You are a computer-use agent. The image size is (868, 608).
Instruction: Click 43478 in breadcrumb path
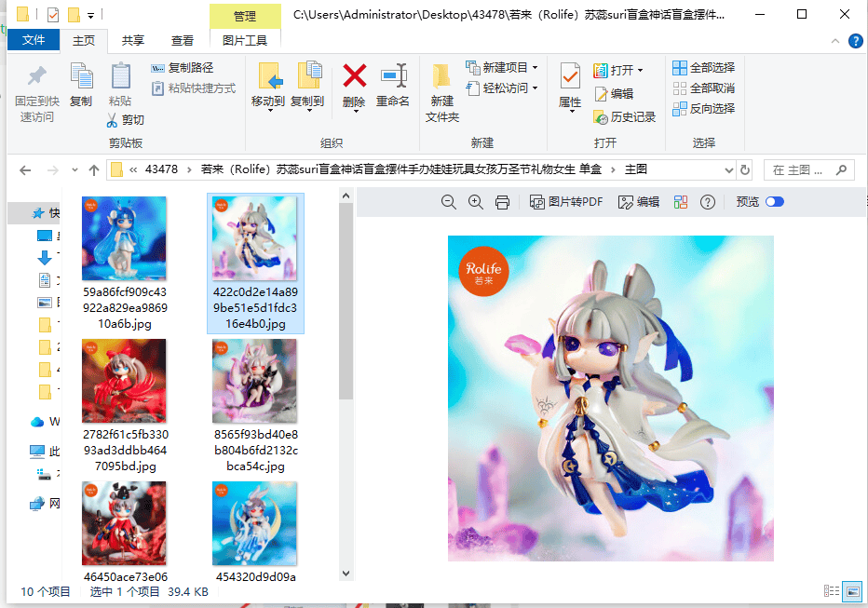(x=161, y=169)
